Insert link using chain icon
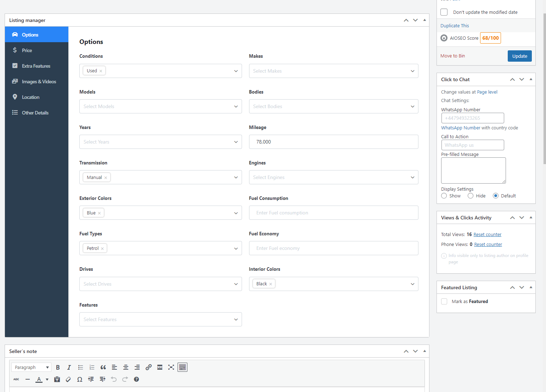546x392 pixels. [148, 367]
